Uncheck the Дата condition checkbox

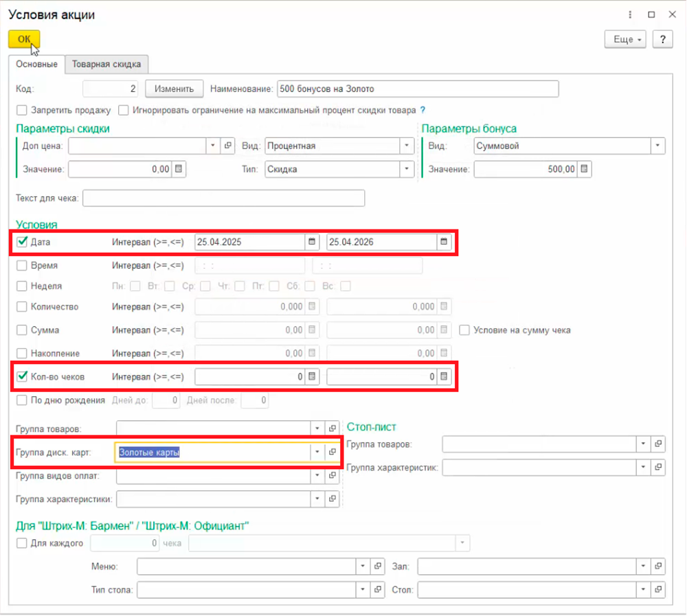click(22, 242)
